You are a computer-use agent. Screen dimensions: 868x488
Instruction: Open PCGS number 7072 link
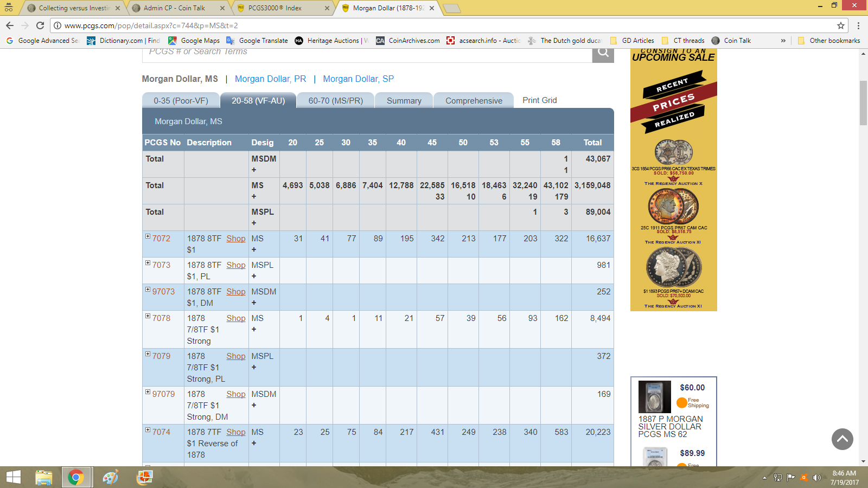161,239
